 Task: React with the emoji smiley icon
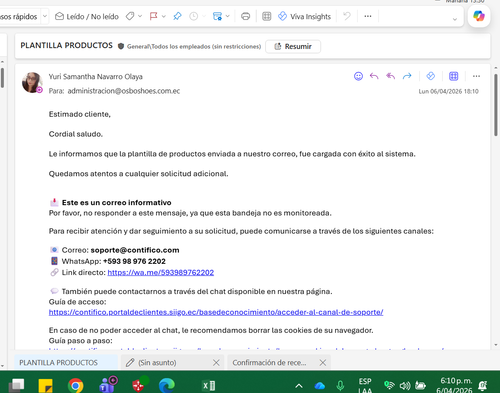click(358, 76)
